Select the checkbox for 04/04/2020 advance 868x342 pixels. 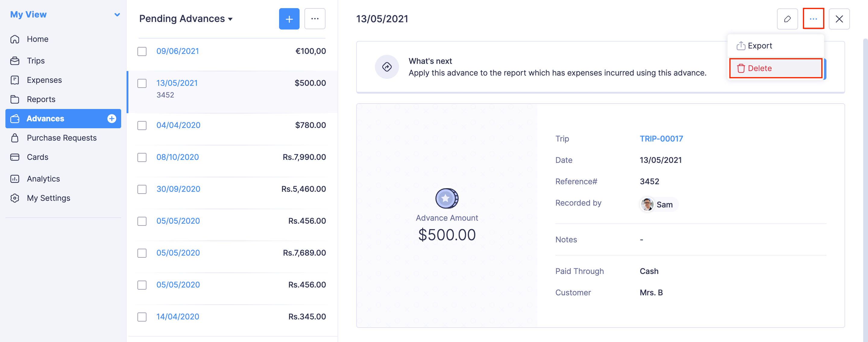142,126
